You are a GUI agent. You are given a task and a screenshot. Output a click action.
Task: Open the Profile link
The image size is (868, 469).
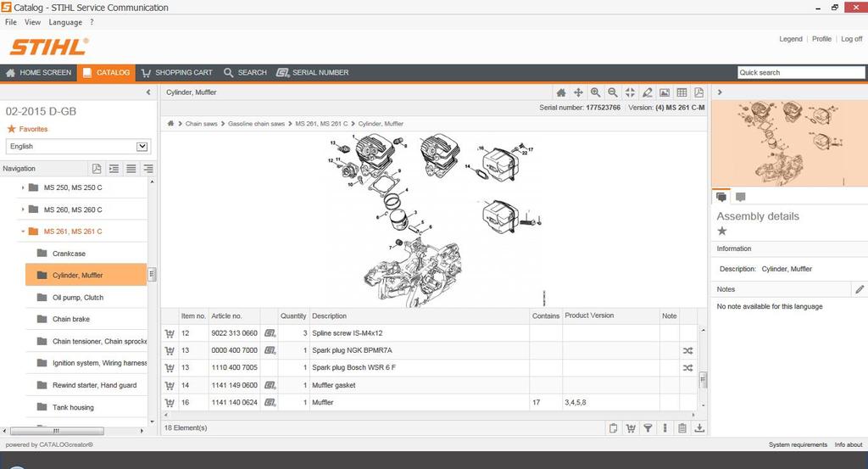coord(821,39)
